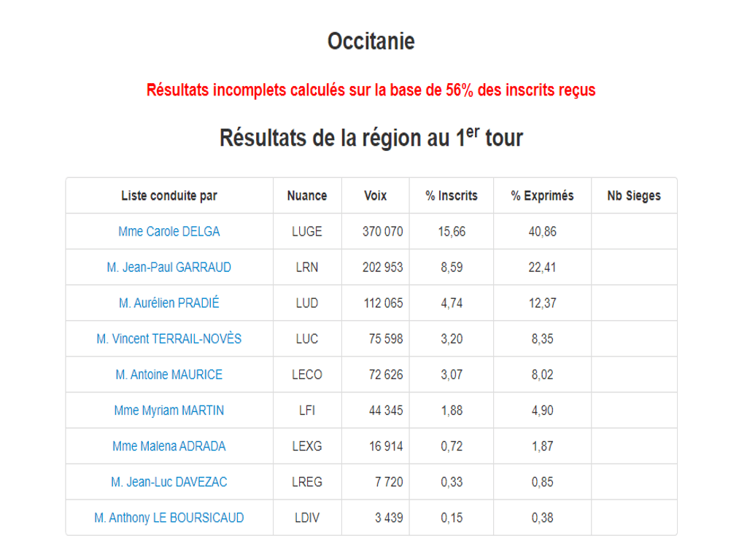Click the '% Exprimés' column header
747x560 pixels.
542,196
